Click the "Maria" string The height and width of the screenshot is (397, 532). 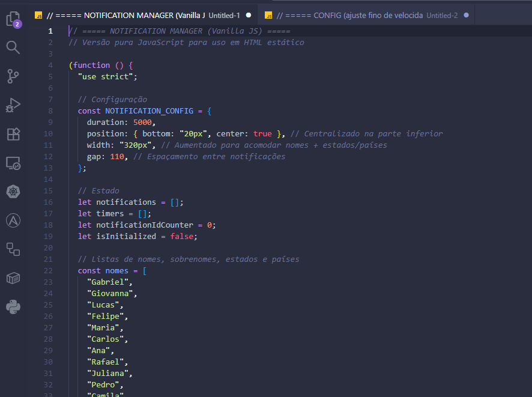[x=103, y=328]
